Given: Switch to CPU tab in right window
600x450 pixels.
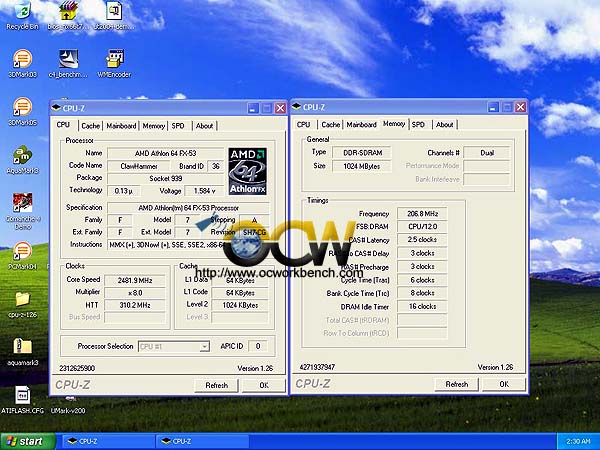Looking at the screenshot, I should (303, 124).
